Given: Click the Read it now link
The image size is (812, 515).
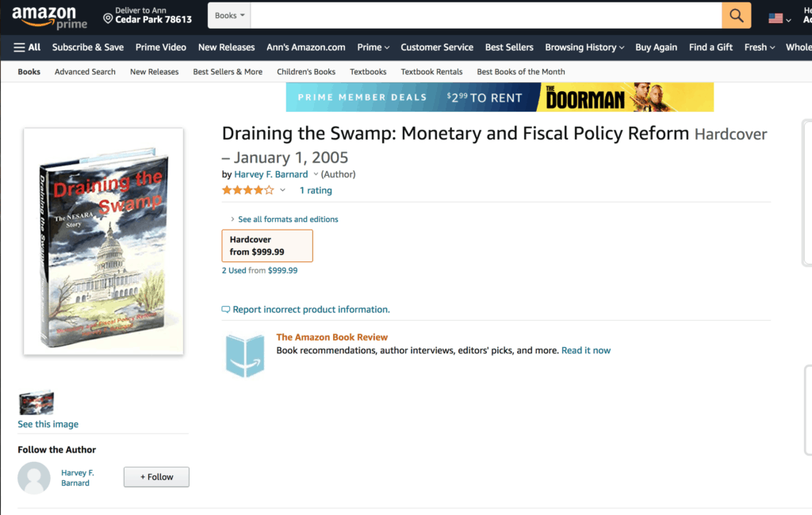Looking at the screenshot, I should 586,350.
